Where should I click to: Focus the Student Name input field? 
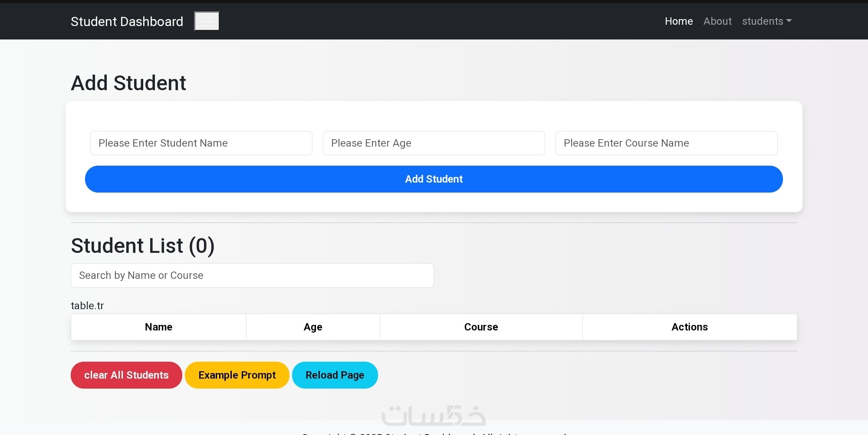(201, 143)
